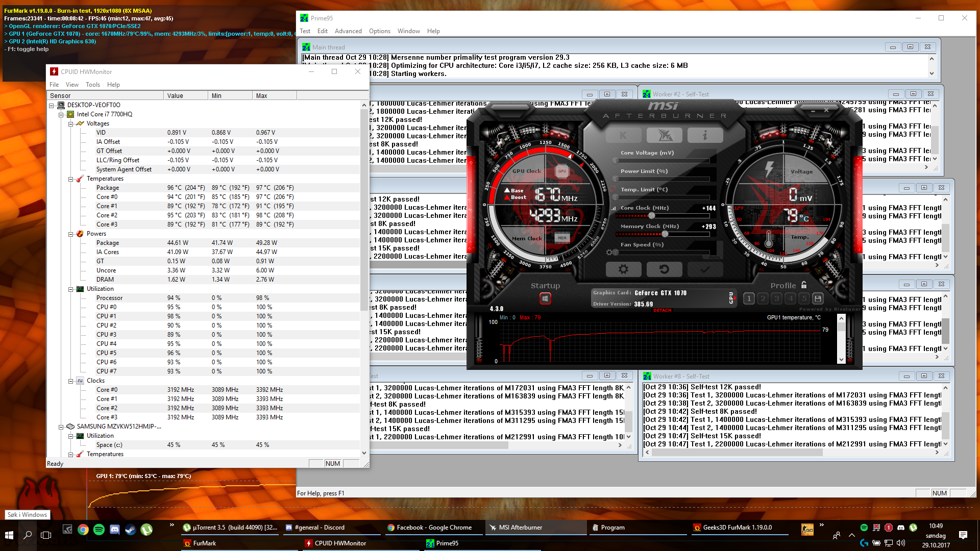The width and height of the screenshot is (980, 551).
Task: Select Afterburner profile slot 2
Action: pyautogui.click(x=763, y=298)
